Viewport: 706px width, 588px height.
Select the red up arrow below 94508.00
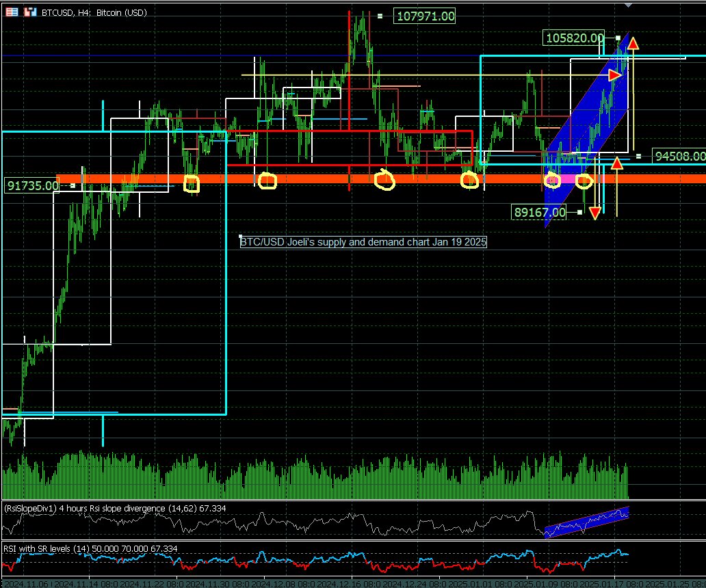pyautogui.click(x=616, y=163)
